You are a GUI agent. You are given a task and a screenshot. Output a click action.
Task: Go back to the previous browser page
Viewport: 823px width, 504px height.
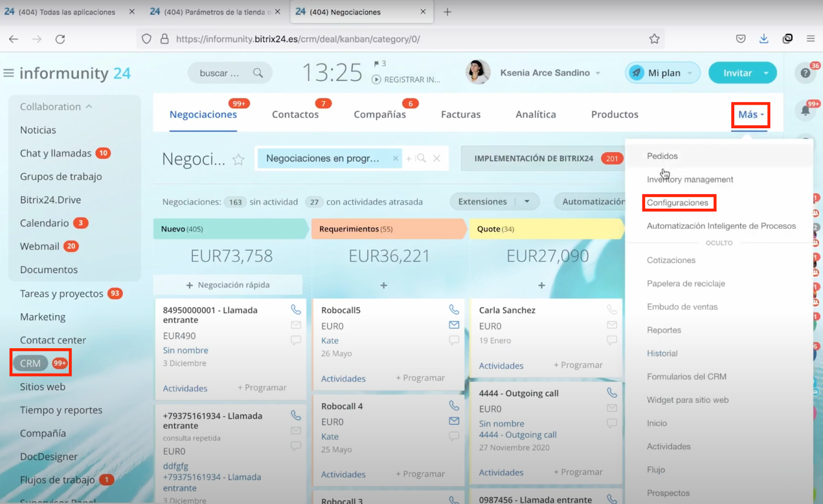[x=14, y=39]
